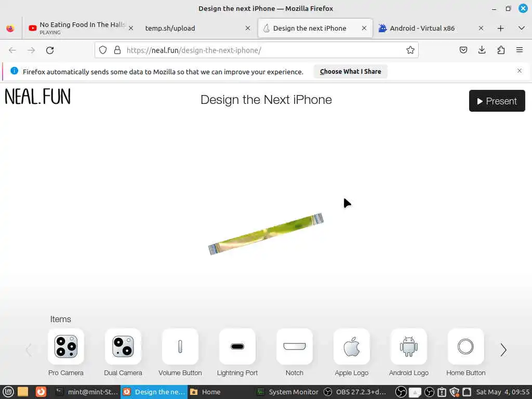Add the Dual Camera item
Screen dimensions: 532x399
[x=123, y=347]
